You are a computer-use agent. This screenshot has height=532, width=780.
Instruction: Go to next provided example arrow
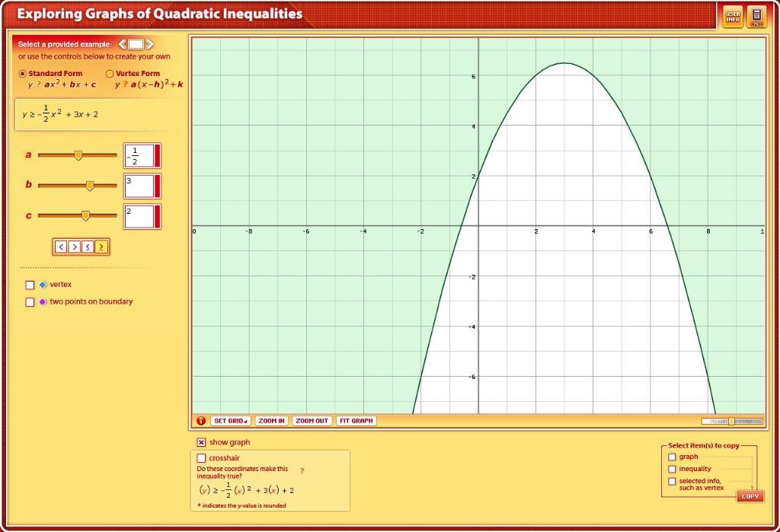coord(149,44)
